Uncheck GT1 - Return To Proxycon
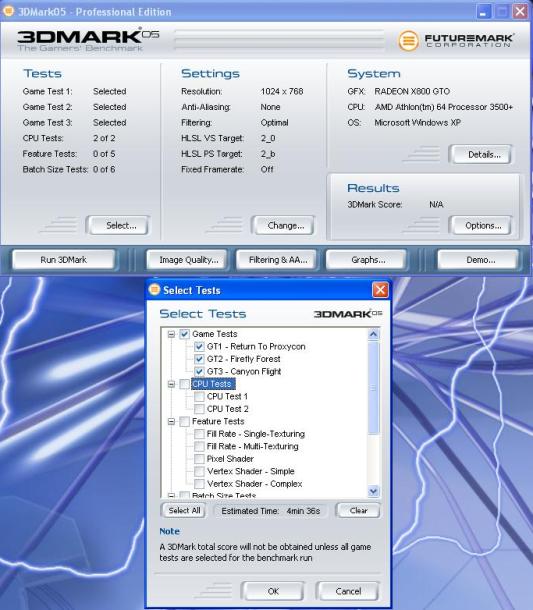 coord(199,346)
